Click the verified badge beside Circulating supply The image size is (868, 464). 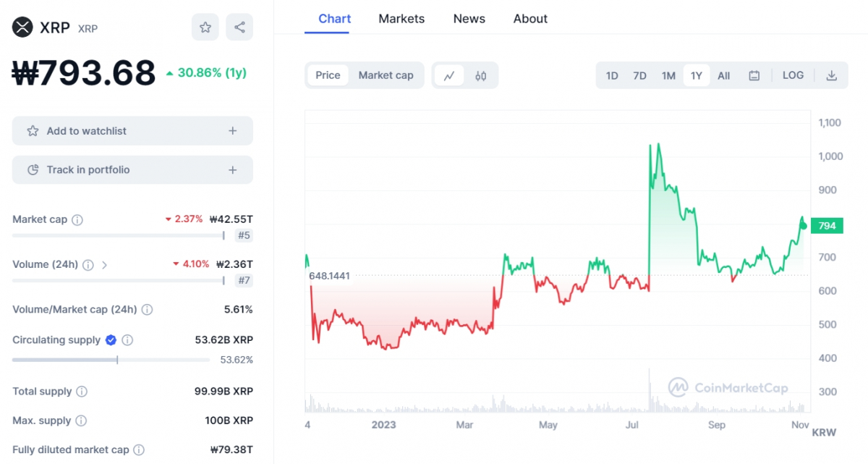(x=110, y=339)
